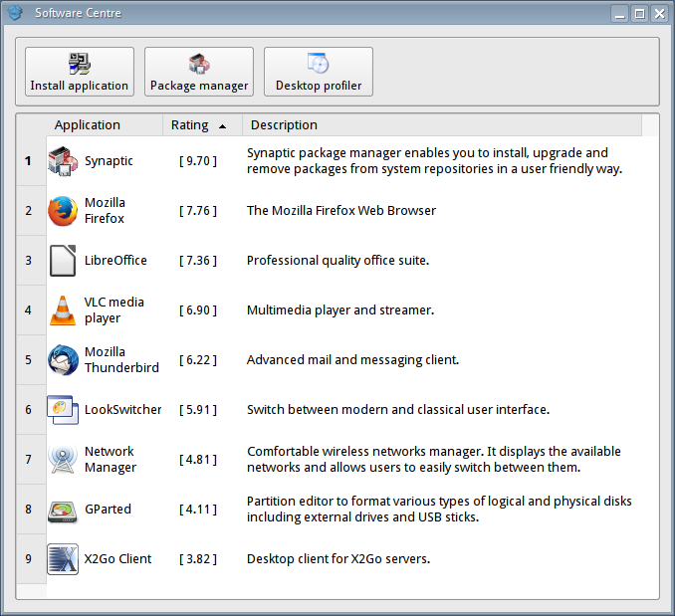Image resolution: width=675 pixels, height=616 pixels.
Task: Click the rating value [ 6.90 ]
Action: pyautogui.click(x=198, y=310)
